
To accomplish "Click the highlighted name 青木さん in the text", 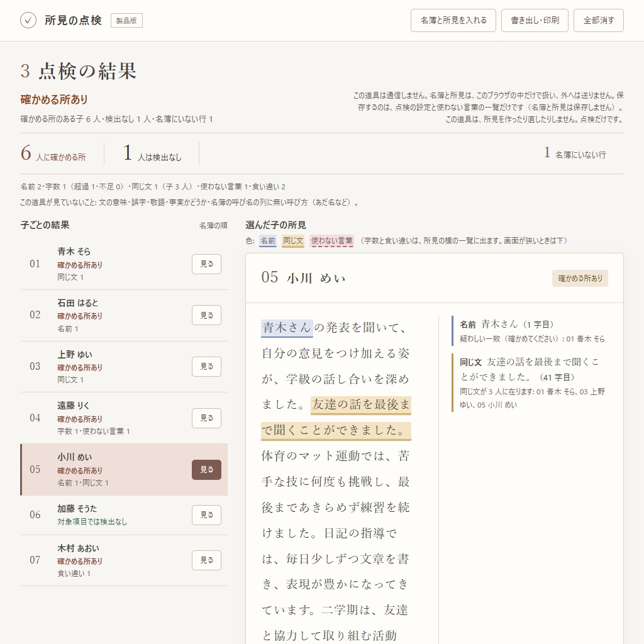I will pos(287,328).
